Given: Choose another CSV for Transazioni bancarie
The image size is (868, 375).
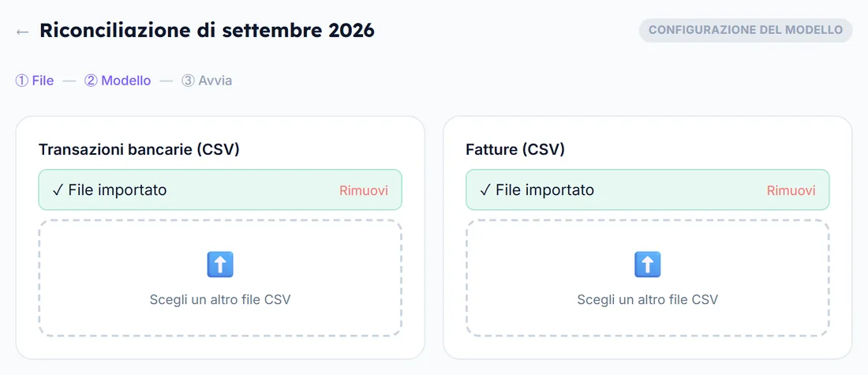Looking at the screenshot, I should tap(220, 278).
